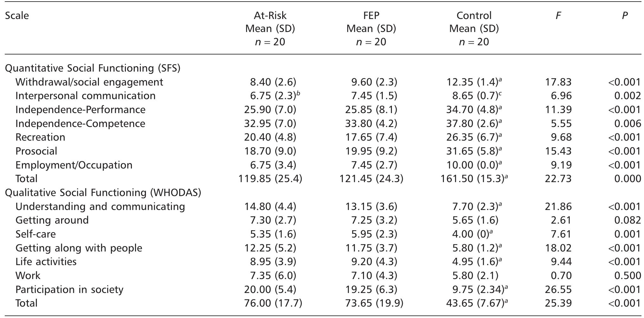Select the F statistic column header
The width and height of the screenshot is (644, 318).
(x=558, y=16)
